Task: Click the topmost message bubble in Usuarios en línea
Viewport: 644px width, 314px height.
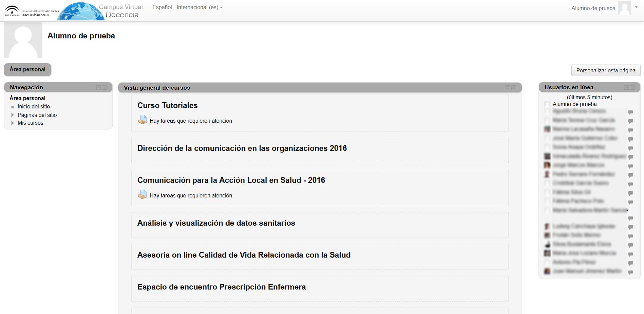Action: tap(630, 112)
